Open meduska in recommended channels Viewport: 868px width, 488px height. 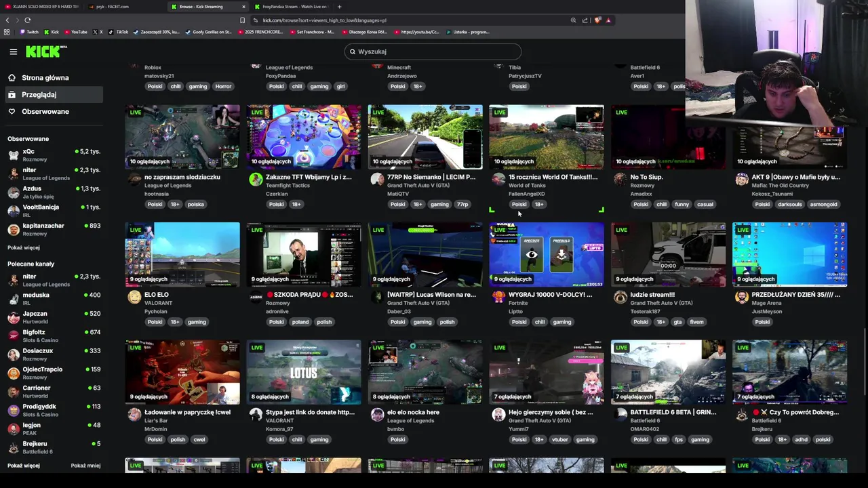pos(54,299)
